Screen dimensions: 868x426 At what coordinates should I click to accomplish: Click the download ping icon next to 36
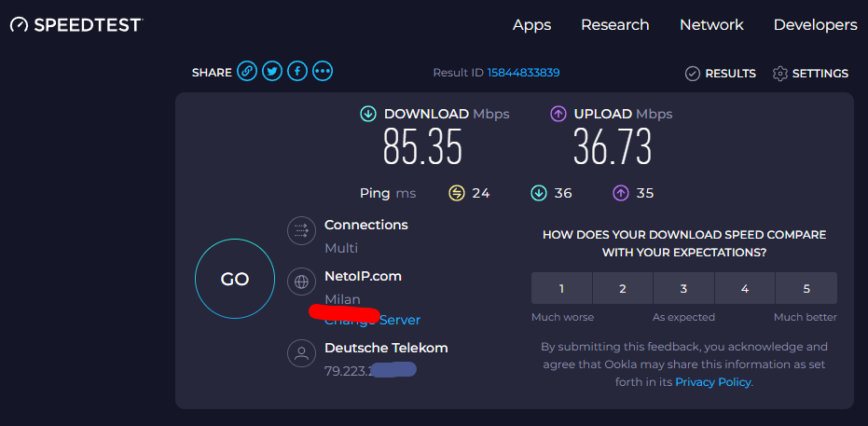pyautogui.click(x=539, y=193)
